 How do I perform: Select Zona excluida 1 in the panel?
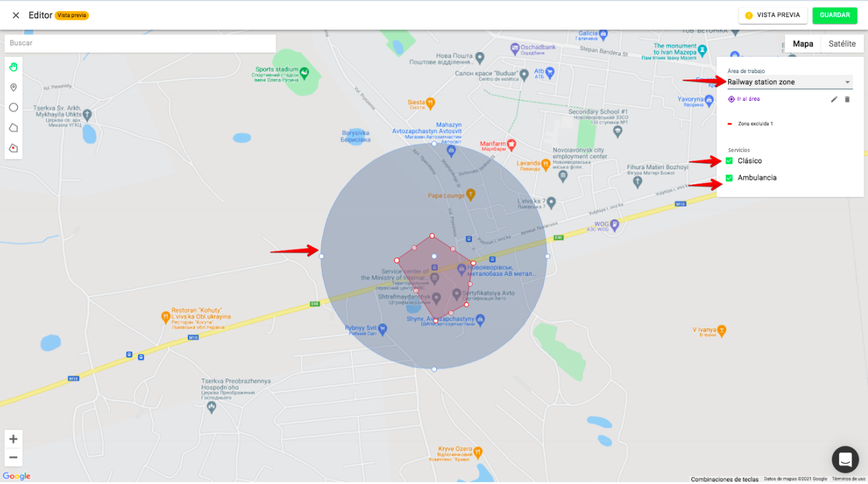755,124
